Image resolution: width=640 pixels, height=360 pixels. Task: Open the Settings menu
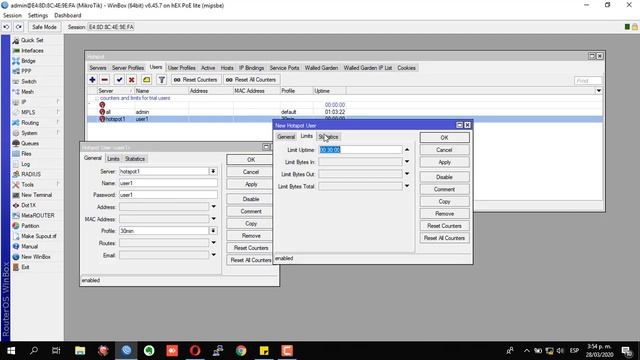(38, 16)
